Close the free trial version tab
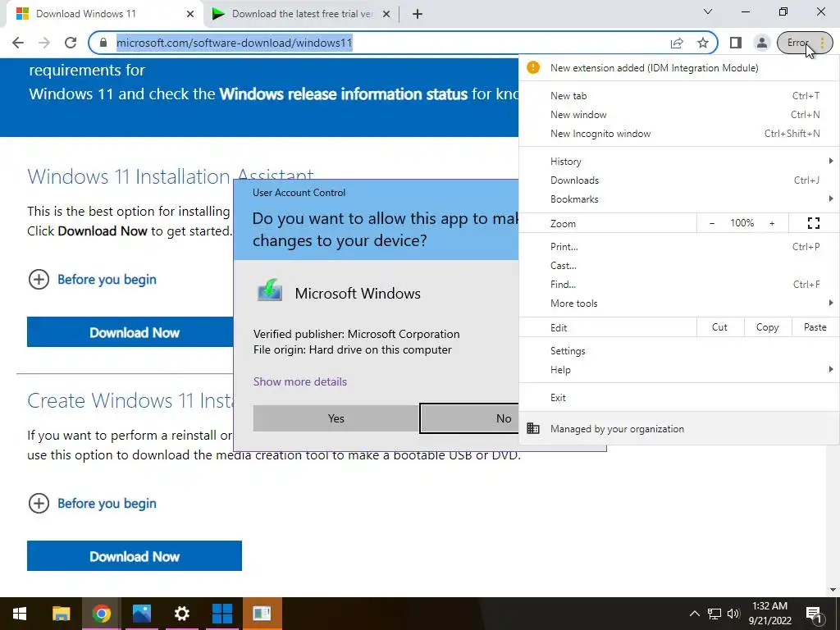Screen dimensions: 840x630 coord(386,14)
